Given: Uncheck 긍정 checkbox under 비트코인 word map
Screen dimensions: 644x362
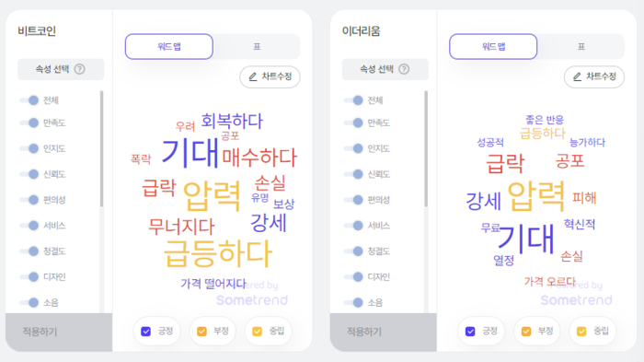Looking at the screenshot, I should (x=145, y=332).
